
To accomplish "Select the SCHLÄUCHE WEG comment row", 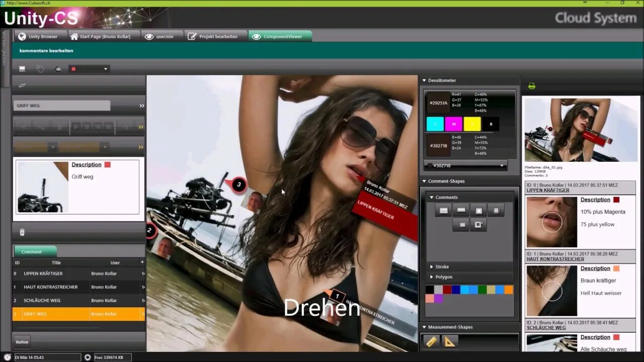I will coord(78,300).
